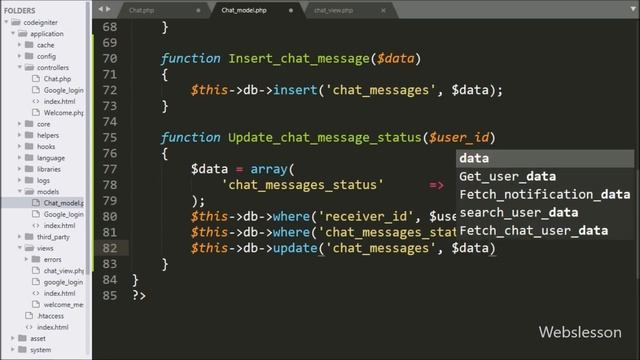640x360 pixels.
Task: Collapse the views folder arrow
Action: point(20,248)
